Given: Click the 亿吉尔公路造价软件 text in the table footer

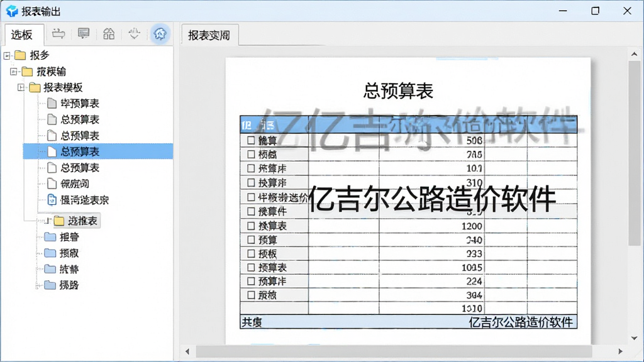Looking at the screenshot, I should click(521, 322).
